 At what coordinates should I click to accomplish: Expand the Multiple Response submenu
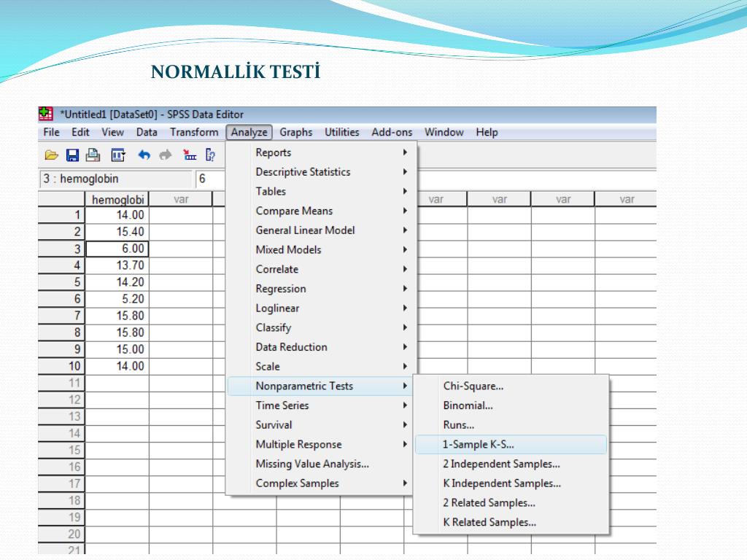(x=320, y=445)
